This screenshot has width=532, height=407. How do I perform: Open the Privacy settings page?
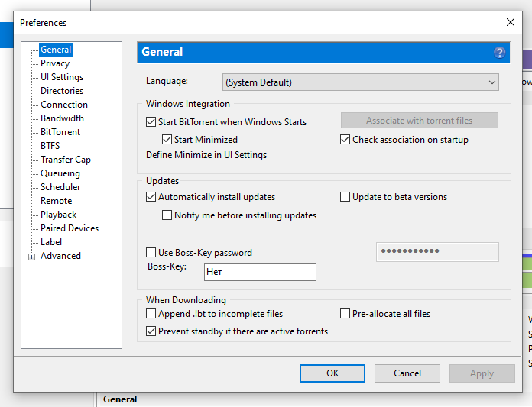[x=55, y=63]
